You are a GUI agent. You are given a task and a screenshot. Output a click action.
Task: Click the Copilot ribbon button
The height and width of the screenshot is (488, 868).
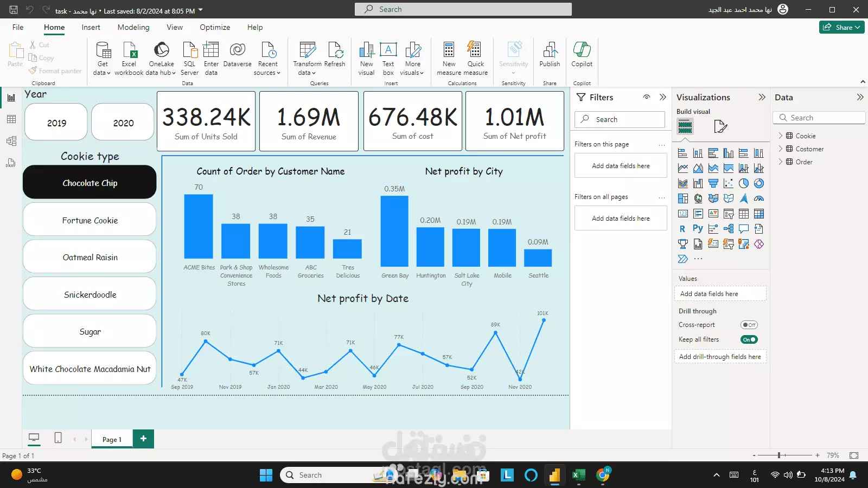click(582, 55)
